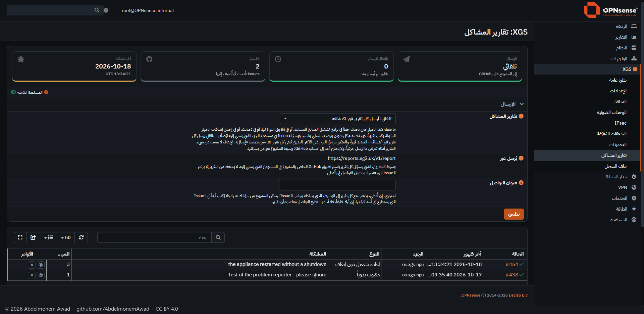Open the column selection list dropdown

(x=49, y=237)
